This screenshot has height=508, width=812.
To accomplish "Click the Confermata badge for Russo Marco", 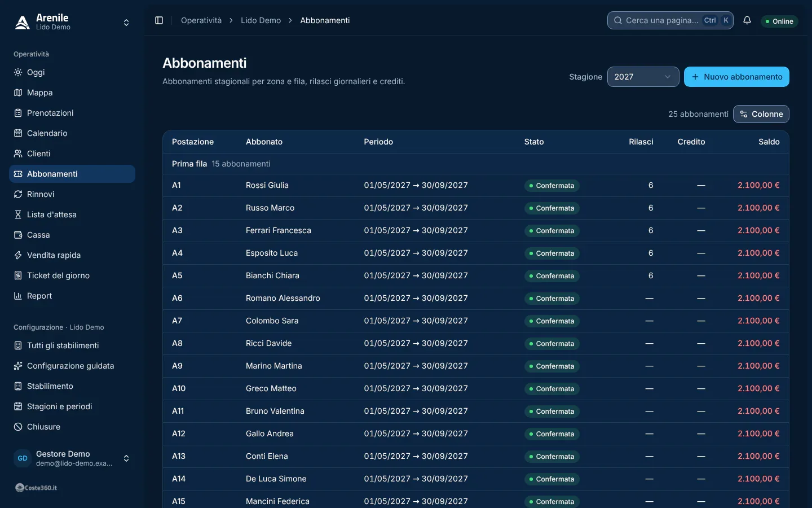I will pyautogui.click(x=552, y=208).
